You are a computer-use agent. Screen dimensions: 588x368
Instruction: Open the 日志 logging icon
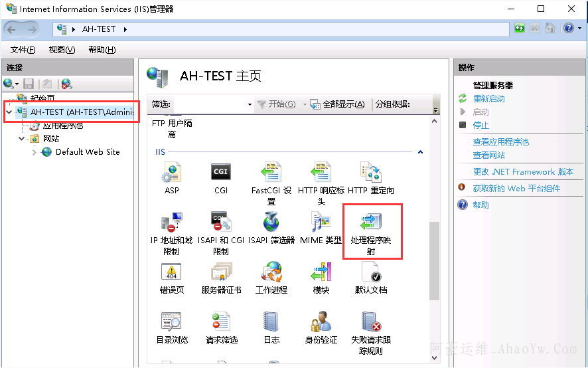pyautogui.click(x=271, y=323)
